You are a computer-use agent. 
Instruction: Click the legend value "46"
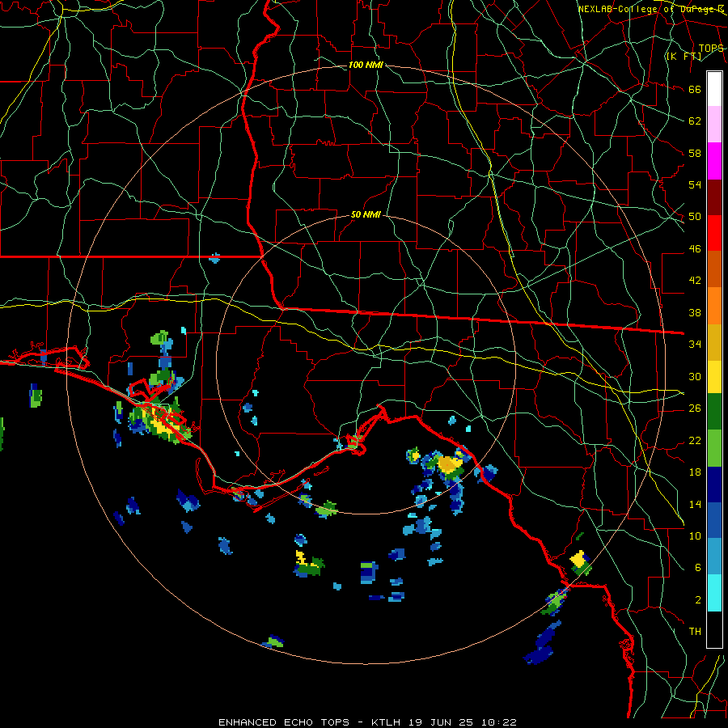[695, 249]
